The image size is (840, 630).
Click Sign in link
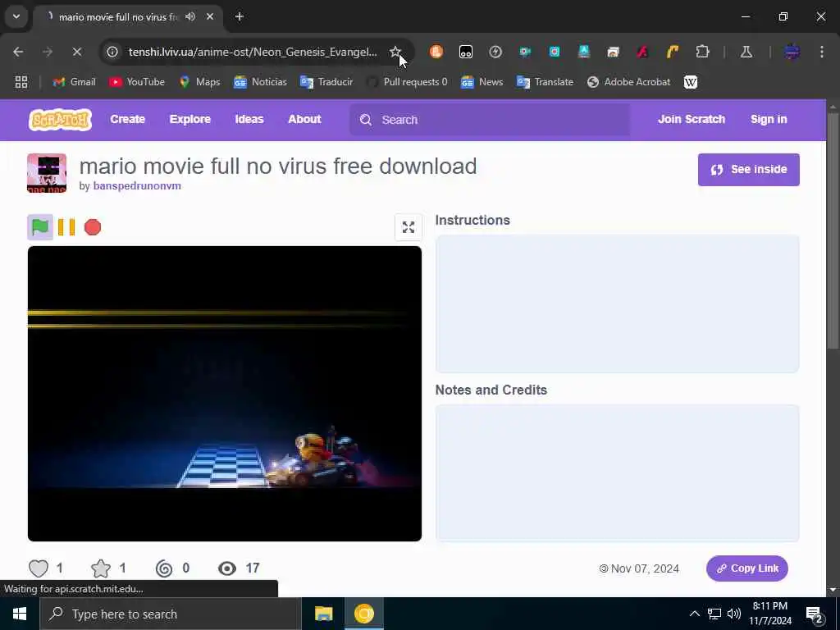click(768, 120)
